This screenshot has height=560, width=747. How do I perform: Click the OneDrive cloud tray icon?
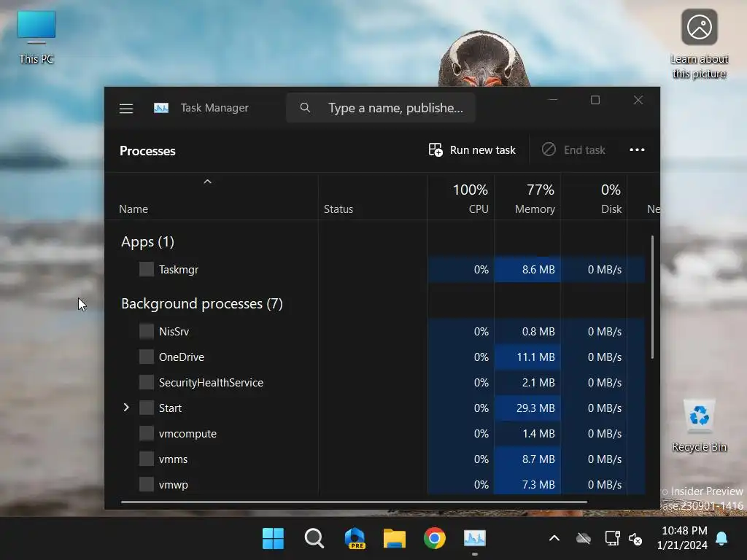tap(583, 539)
